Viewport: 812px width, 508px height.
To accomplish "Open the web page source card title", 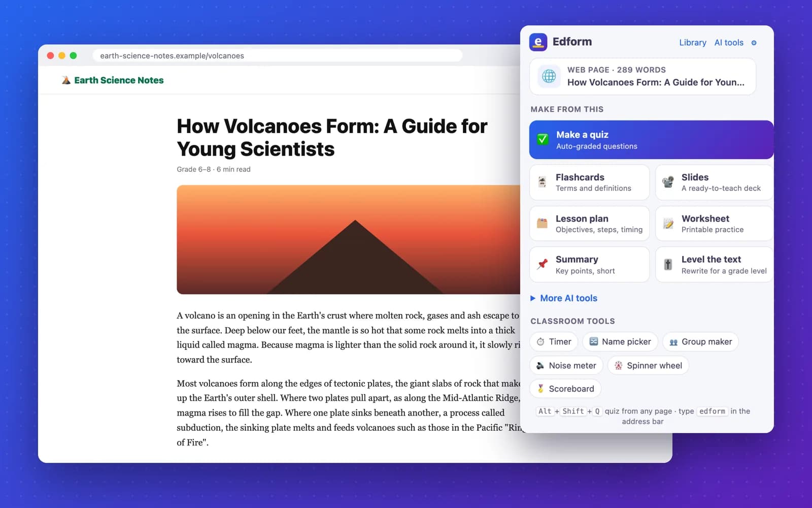I will (656, 82).
